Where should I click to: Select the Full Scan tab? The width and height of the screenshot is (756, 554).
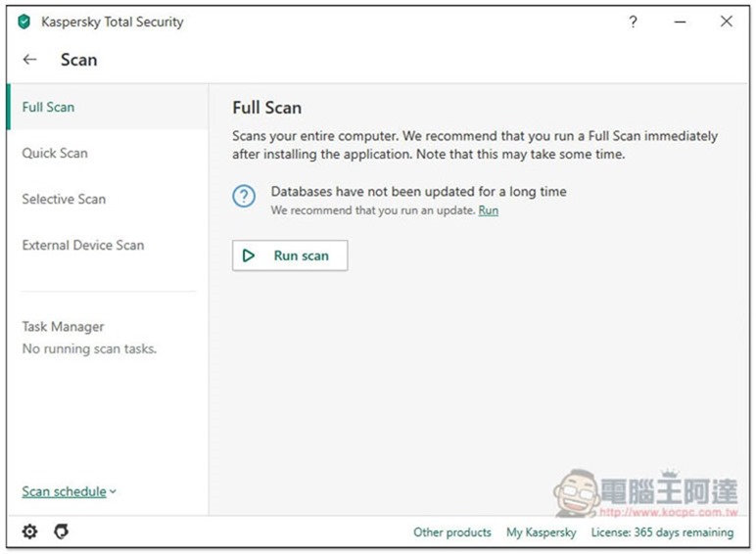click(48, 107)
